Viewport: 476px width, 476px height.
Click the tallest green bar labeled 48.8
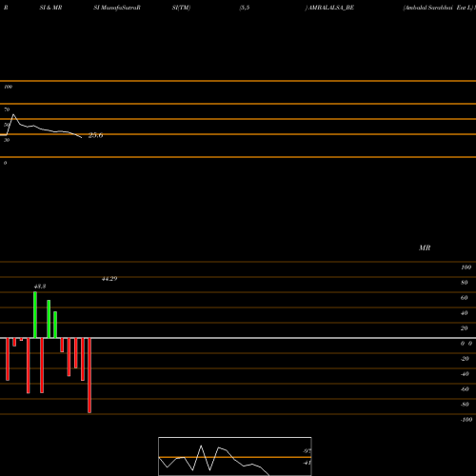[35, 315]
